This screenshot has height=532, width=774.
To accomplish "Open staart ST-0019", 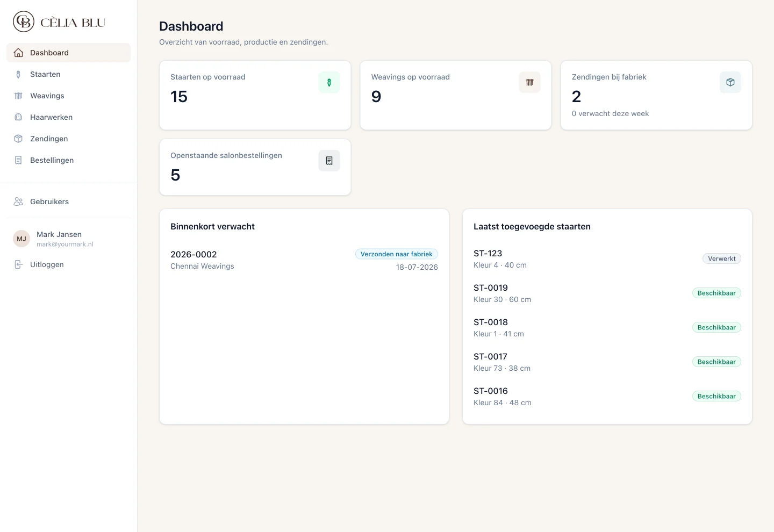I will point(607,293).
